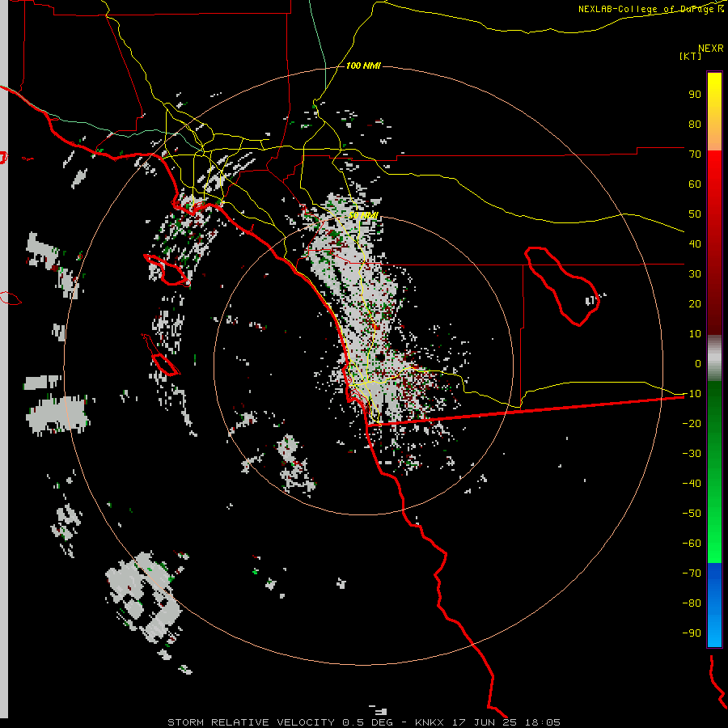Click the positive 60 scale value
728x728 pixels.
tap(695, 184)
